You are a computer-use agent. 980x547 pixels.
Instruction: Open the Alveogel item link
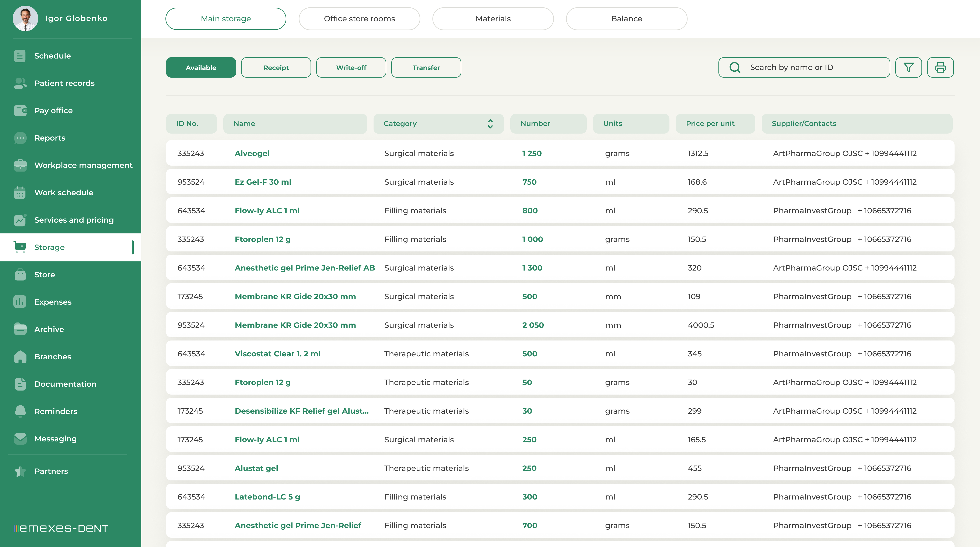(252, 153)
